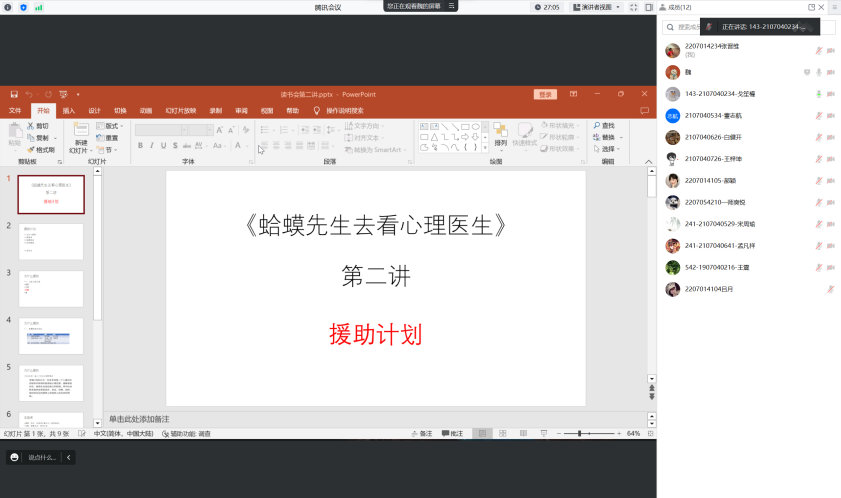Open the speaker view (演讲者视图) dropdown

pos(596,7)
